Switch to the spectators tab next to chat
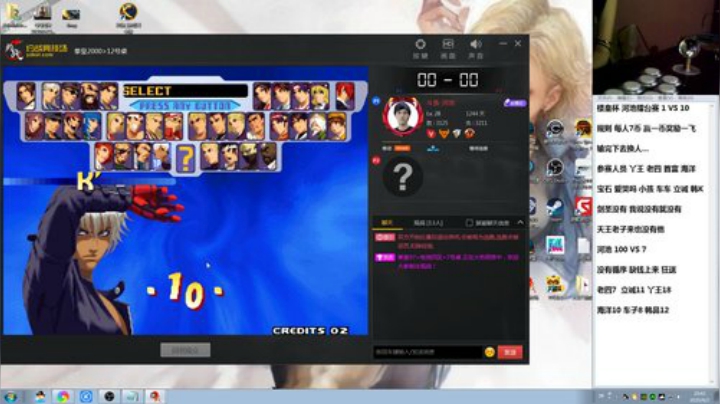The width and height of the screenshot is (720, 404). click(428, 223)
